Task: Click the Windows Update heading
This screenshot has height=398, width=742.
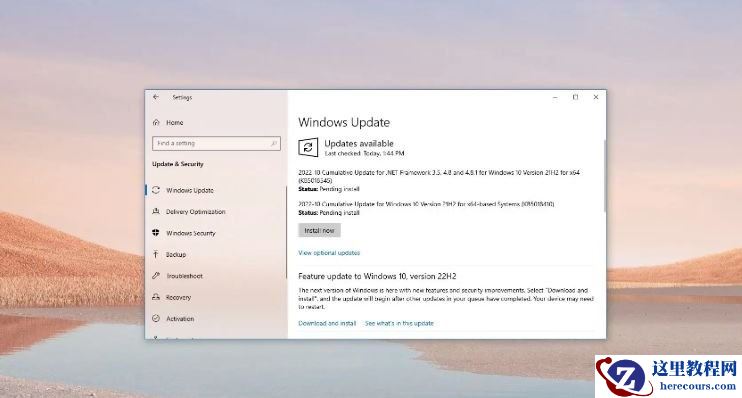Action: (x=344, y=123)
